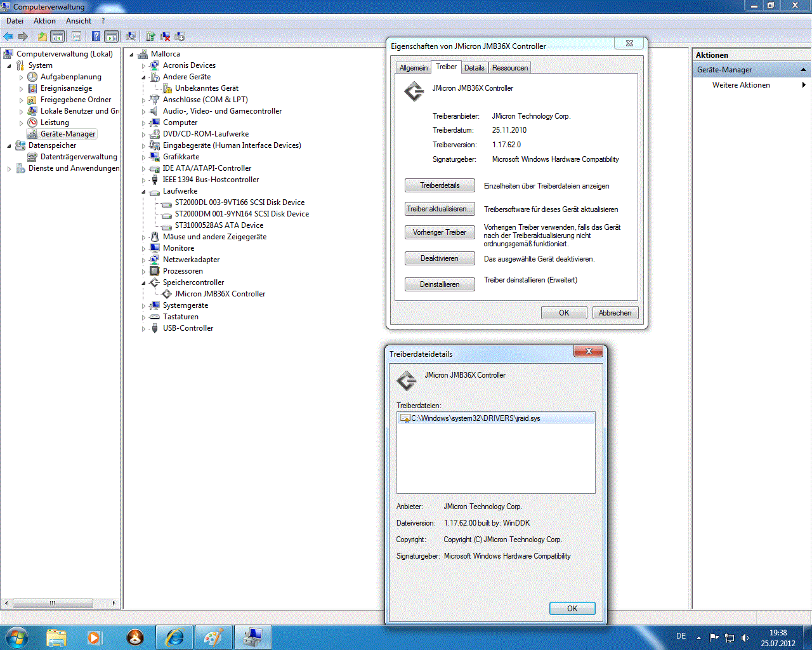Screen dimensions: 812x650
Task: Expand the Acronis Devices node
Action: (143, 66)
